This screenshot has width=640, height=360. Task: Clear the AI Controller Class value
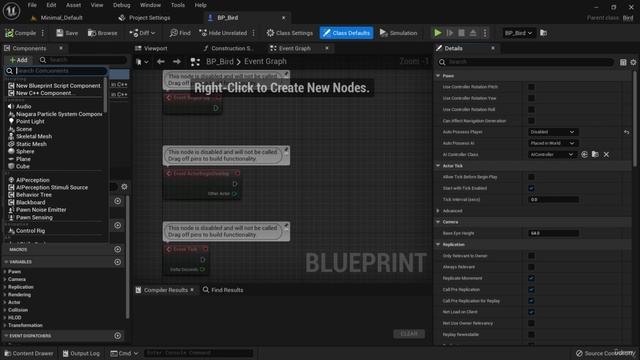pos(606,155)
